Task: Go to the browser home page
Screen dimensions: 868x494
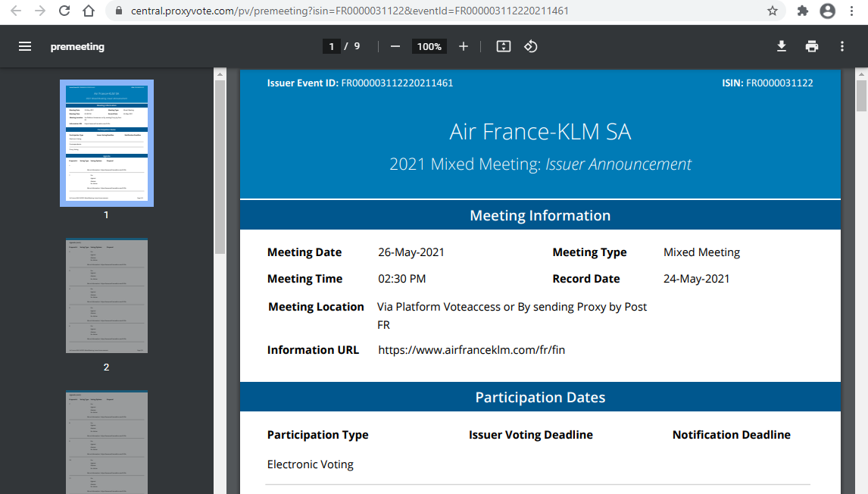Action: pyautogui.click(x=89, y=11)
